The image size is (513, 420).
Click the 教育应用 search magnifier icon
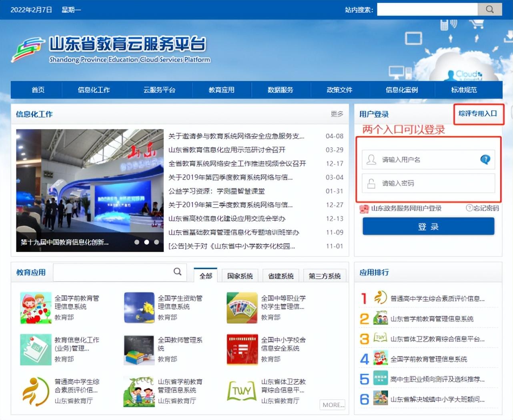(178, 272)
